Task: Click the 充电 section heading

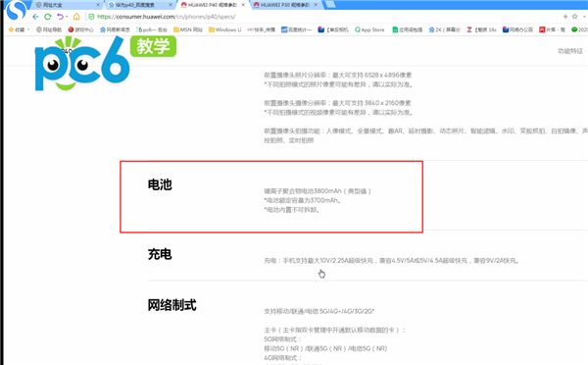Action: [x=160, y=254]
